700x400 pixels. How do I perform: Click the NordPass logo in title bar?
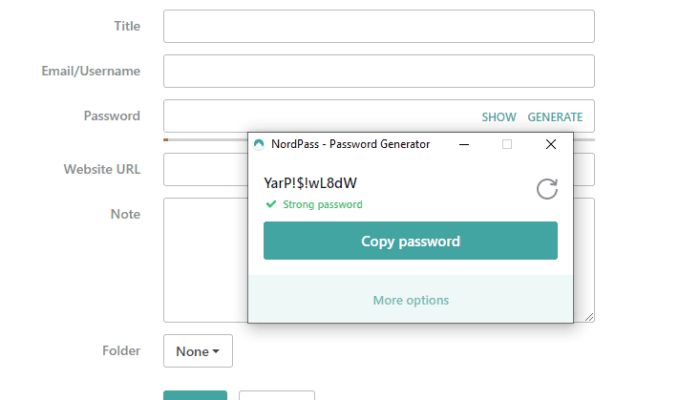pos(259,144)
